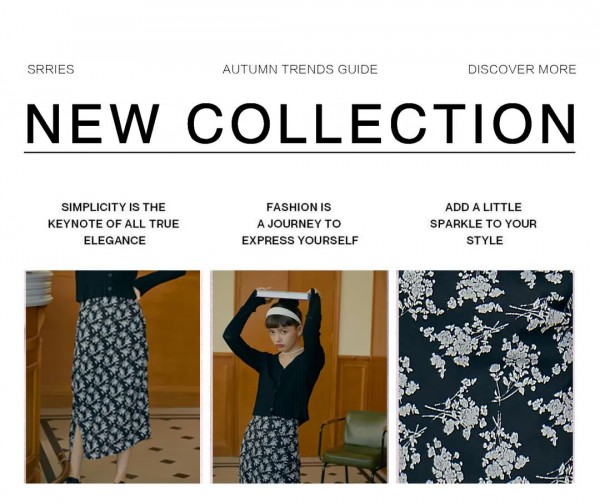The image size is (600, 504).
Task: Open the photo of model holding a book
Action: pos(300,377)
